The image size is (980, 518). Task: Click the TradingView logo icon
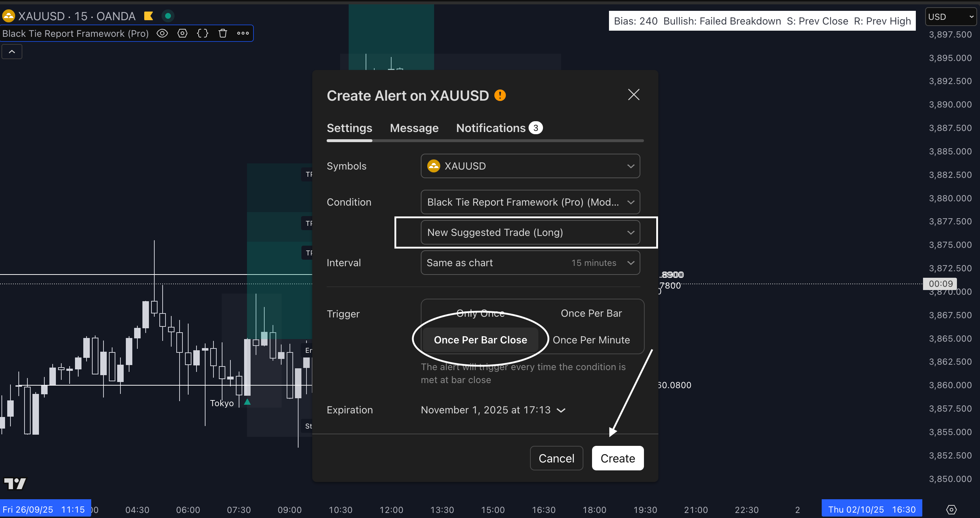[x=15, y=483]
